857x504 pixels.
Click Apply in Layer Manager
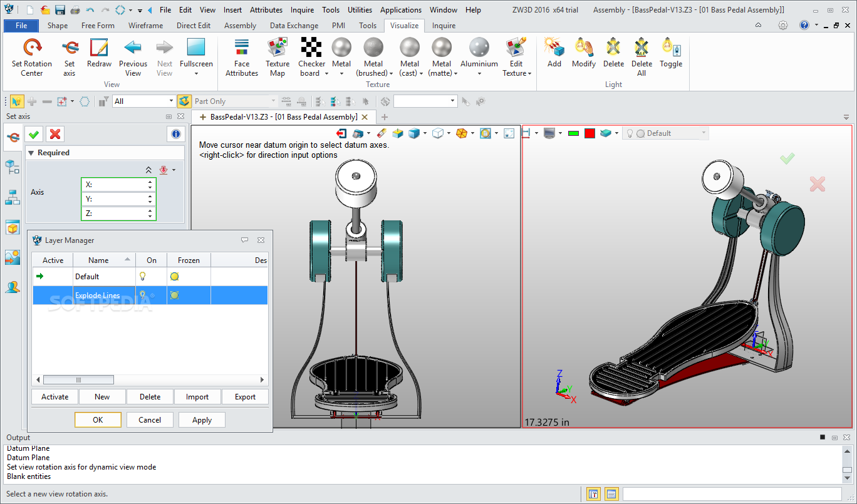[202, 420]
